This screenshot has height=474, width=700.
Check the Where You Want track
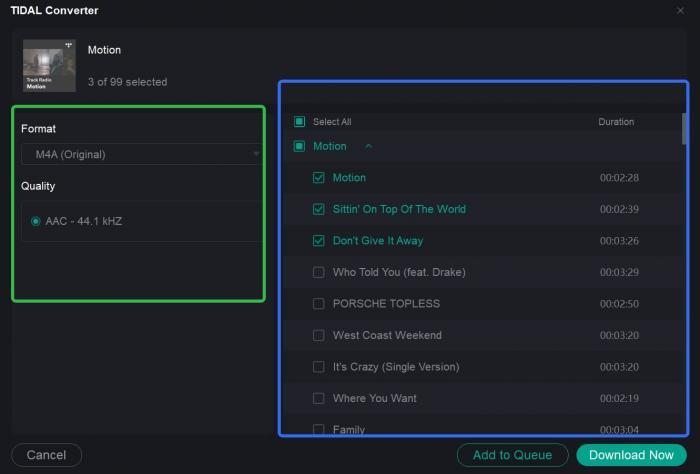click(x=319, y=398)
